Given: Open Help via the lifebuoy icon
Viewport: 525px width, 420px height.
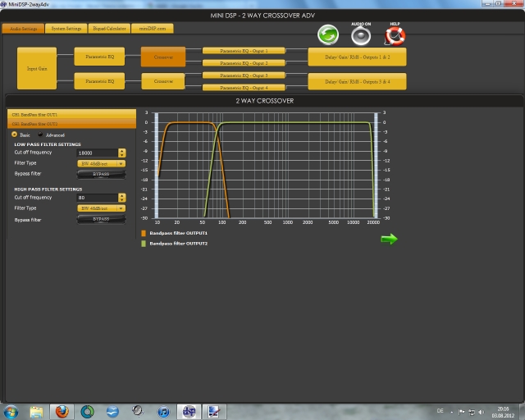Looking at the screenshot, I should pos(395,36).
